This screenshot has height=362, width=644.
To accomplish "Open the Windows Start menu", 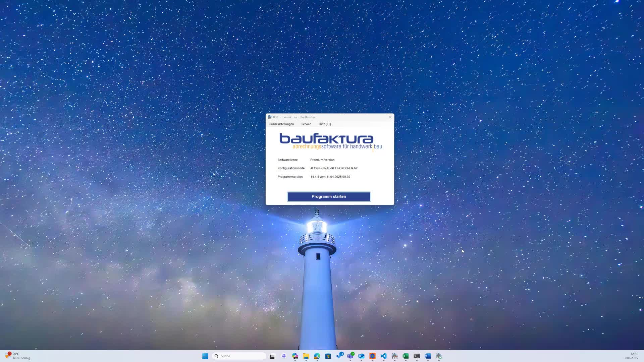I will pos(205,356).
